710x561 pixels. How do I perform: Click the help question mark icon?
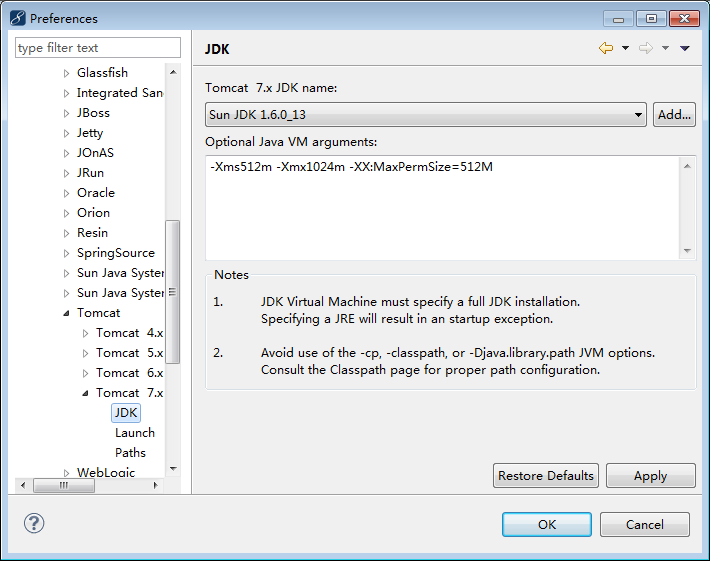[x=34, y=523]
